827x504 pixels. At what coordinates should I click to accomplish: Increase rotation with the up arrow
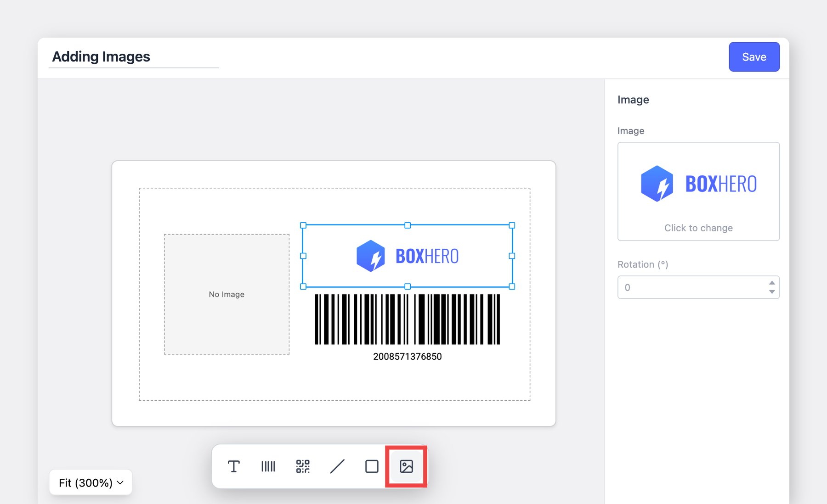(x=772, y=283)
